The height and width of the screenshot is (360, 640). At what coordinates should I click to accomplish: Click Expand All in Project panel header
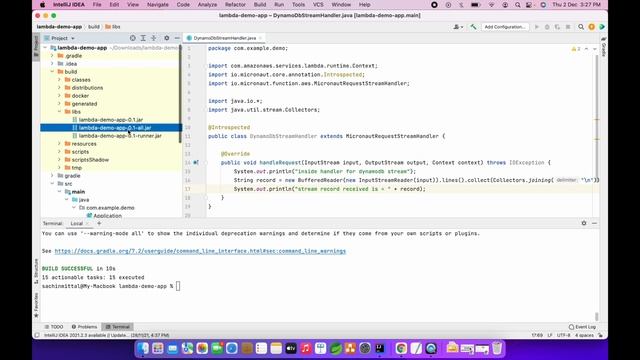click(143, 38)
